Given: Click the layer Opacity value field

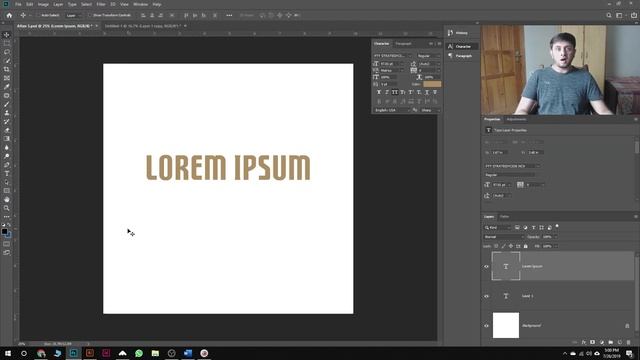Looking at the screenshot, I should pyautogui.click(x=547, y=237).
